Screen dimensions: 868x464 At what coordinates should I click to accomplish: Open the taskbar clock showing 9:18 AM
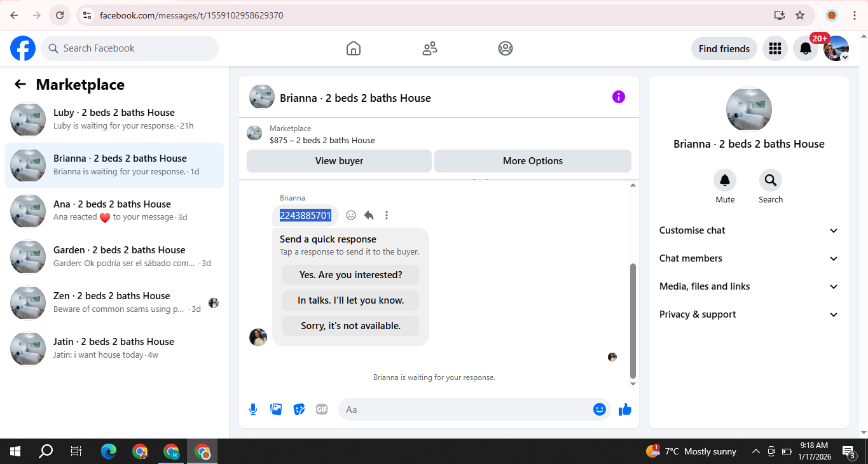(x=813, y=451)
